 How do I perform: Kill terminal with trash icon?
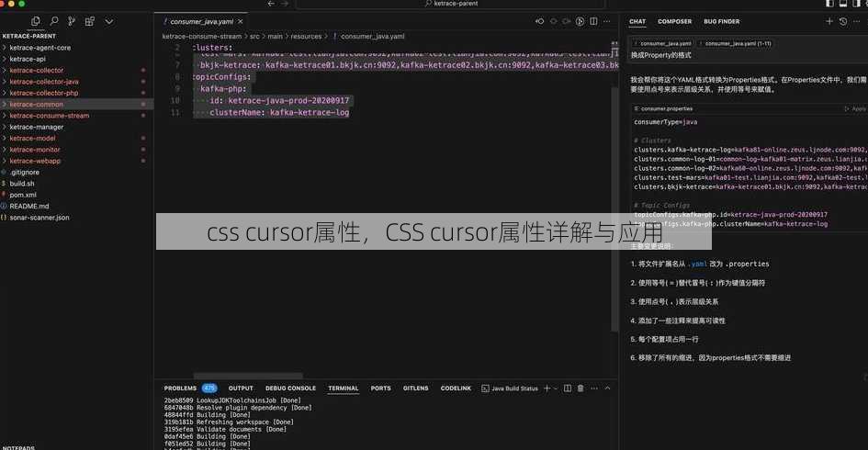click(x=581, y=388)
